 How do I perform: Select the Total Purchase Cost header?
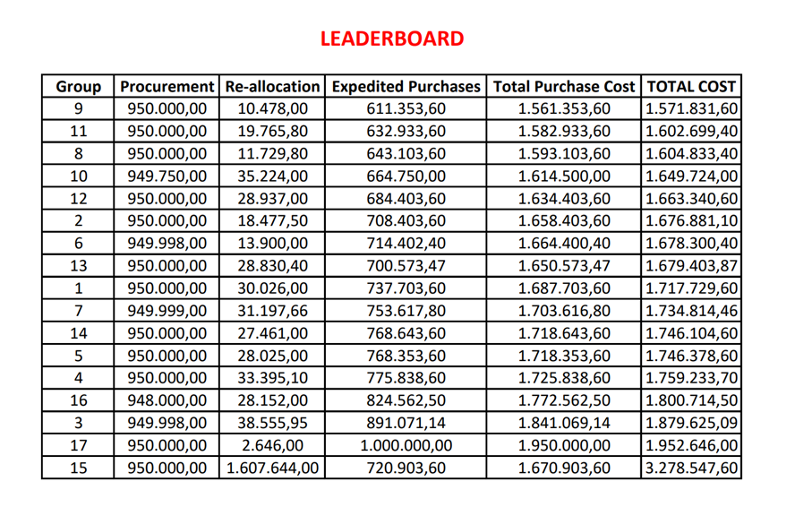[564, 86]
